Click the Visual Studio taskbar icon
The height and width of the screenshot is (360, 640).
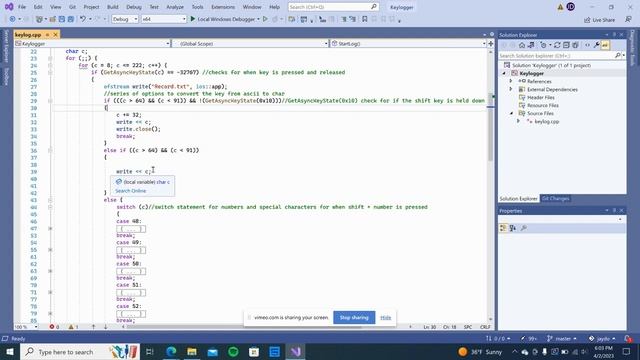[x=296, y=351]
